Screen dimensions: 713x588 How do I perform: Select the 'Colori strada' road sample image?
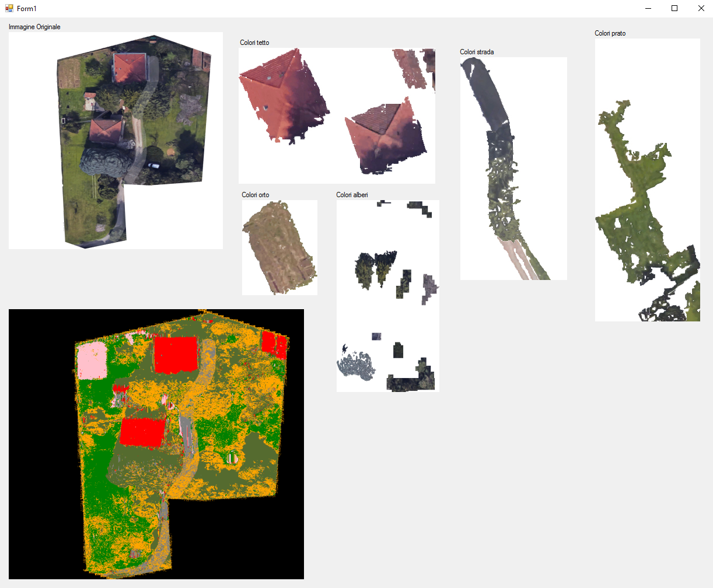point(513,169)
